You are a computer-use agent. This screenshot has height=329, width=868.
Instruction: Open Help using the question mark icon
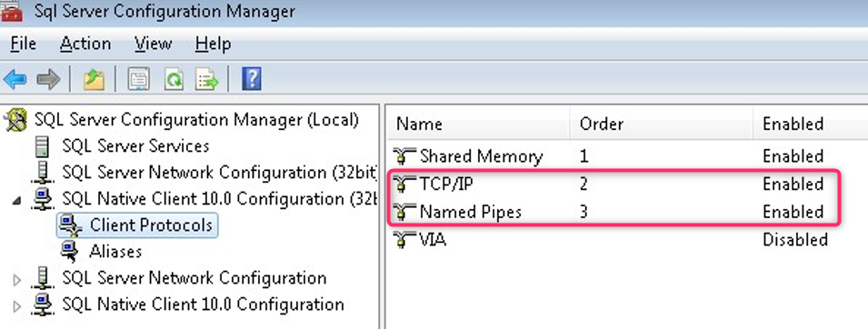[252, 80]
